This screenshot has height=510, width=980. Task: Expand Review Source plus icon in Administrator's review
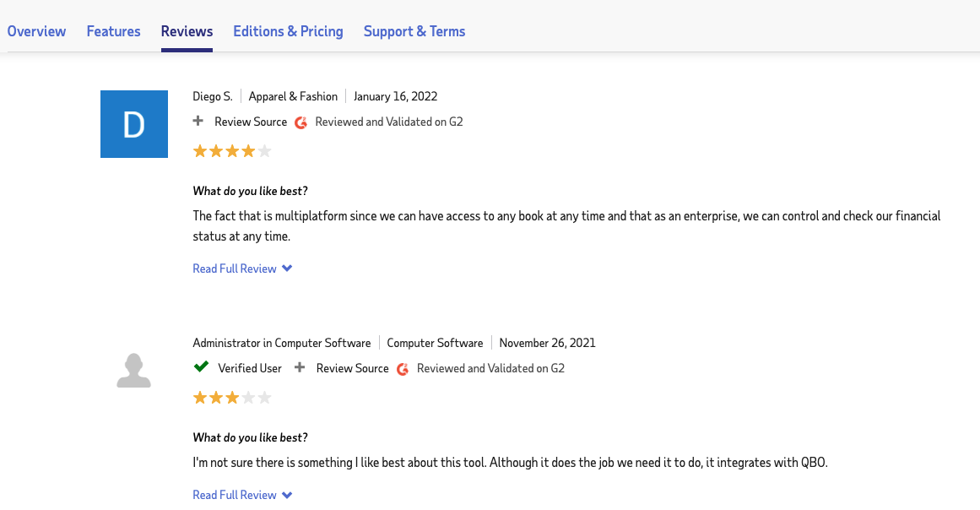tap(300, 368)
